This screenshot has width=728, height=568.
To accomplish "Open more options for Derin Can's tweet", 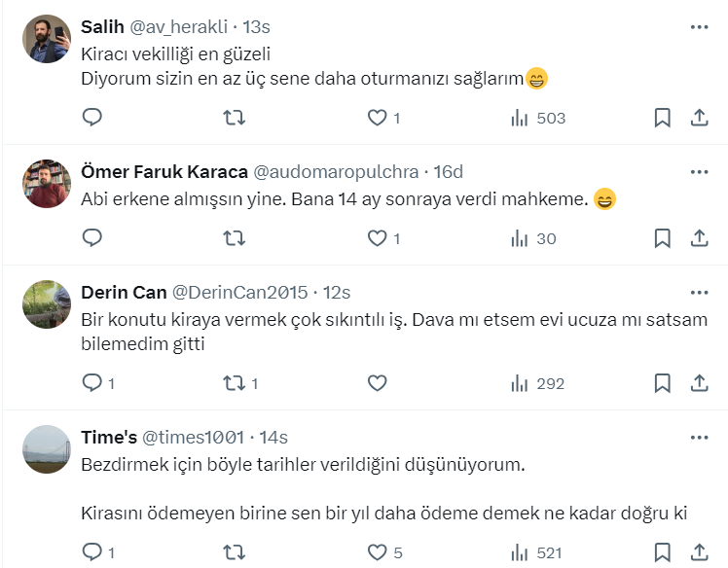I will pos(699,292).
